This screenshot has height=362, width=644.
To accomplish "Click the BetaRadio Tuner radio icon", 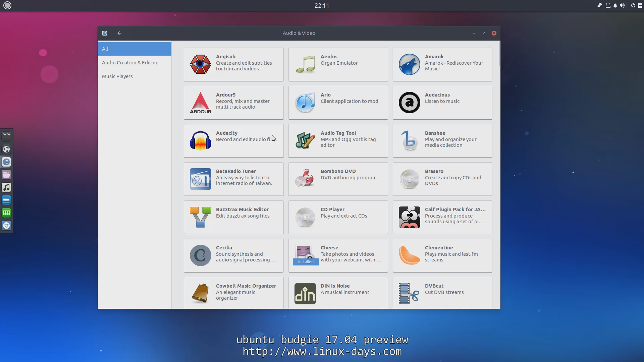I will point(200,179).
